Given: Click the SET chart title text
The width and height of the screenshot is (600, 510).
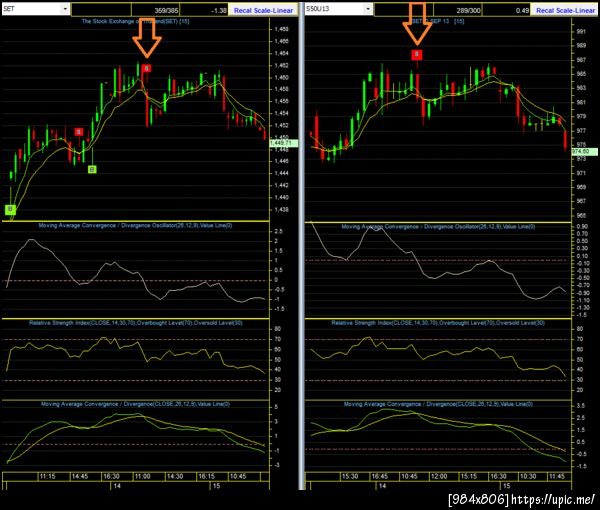Looking at the screenshot, I should (x=135, y=21).
